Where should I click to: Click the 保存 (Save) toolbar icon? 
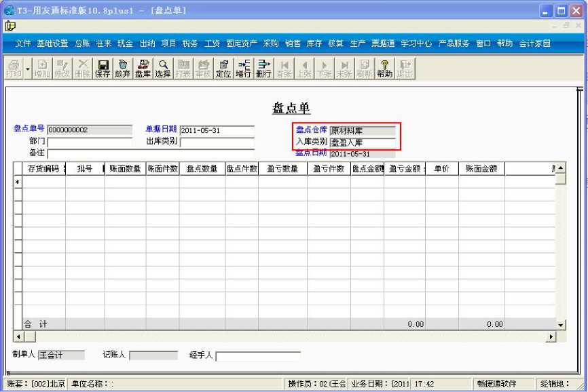click(103, 68)
